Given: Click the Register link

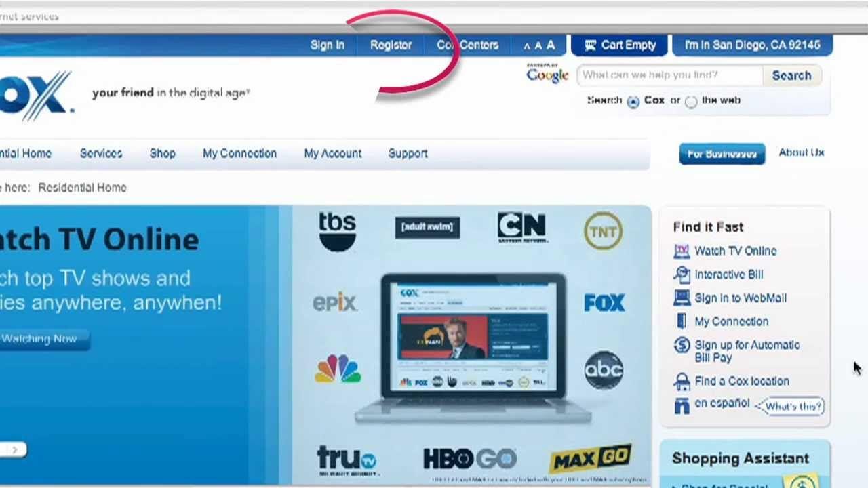Looking at the screenshot, I should click(x=391, y=45).
